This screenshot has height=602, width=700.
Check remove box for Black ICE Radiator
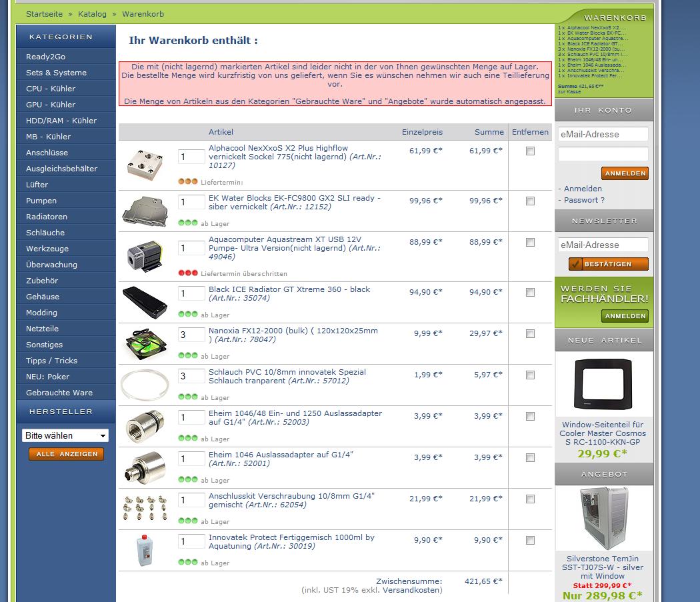click(x=531, y=292)
